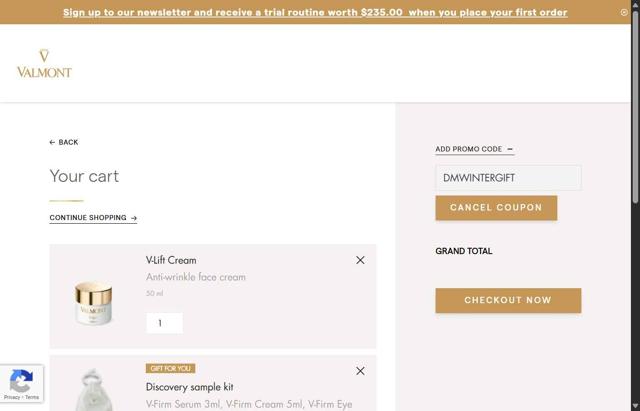Open the Discovery sample kit thumbnail
This screenshot has height=411, width=640.
pyautogui.click(x=94, y=388)
